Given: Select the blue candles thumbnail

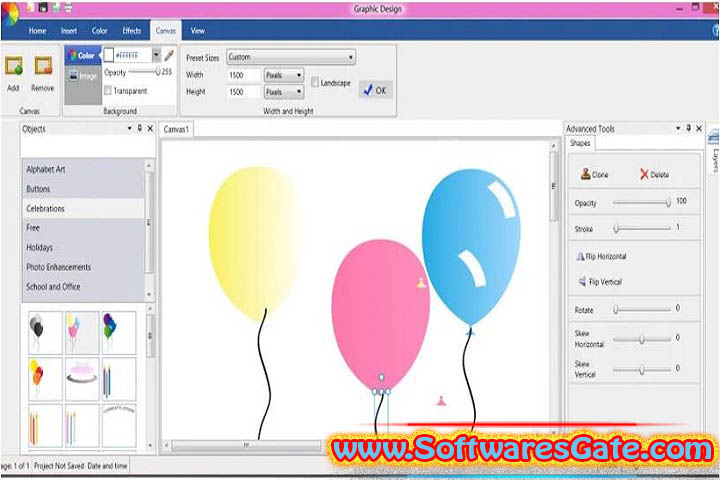Looking at the screenshot, I should point(118,379).
